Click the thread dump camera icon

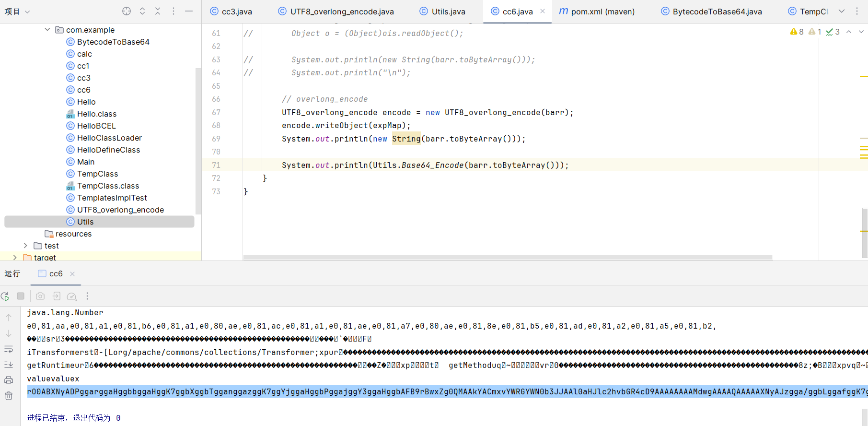[x=40, y=296]
